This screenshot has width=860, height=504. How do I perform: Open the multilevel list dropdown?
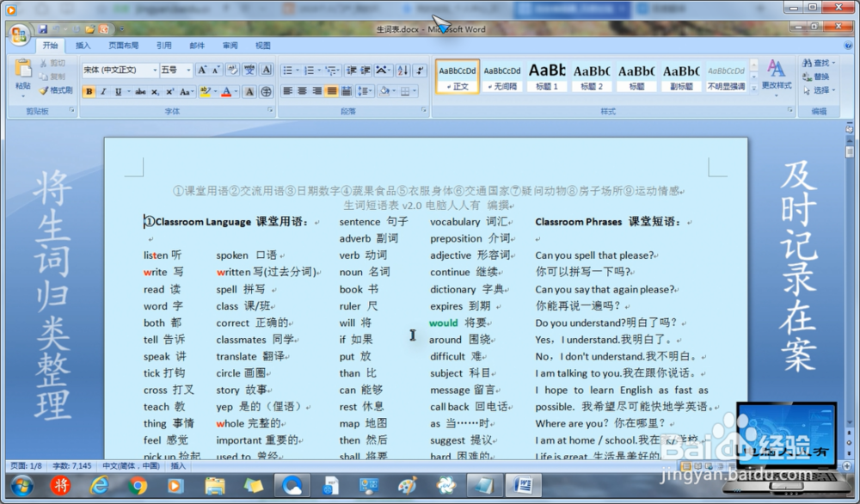[332, 71]
